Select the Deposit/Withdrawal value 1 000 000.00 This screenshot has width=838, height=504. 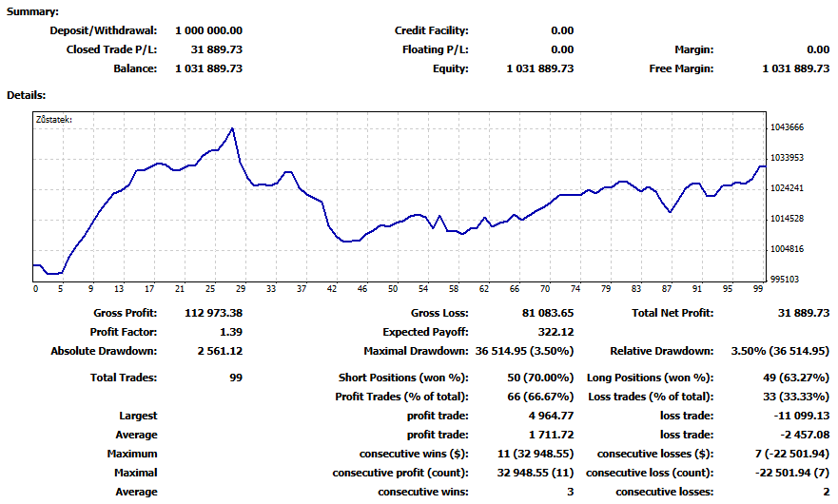[x=208, y=30]
